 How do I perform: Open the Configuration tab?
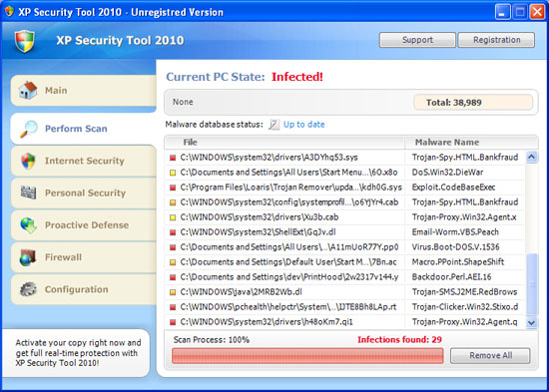(83, 289)
